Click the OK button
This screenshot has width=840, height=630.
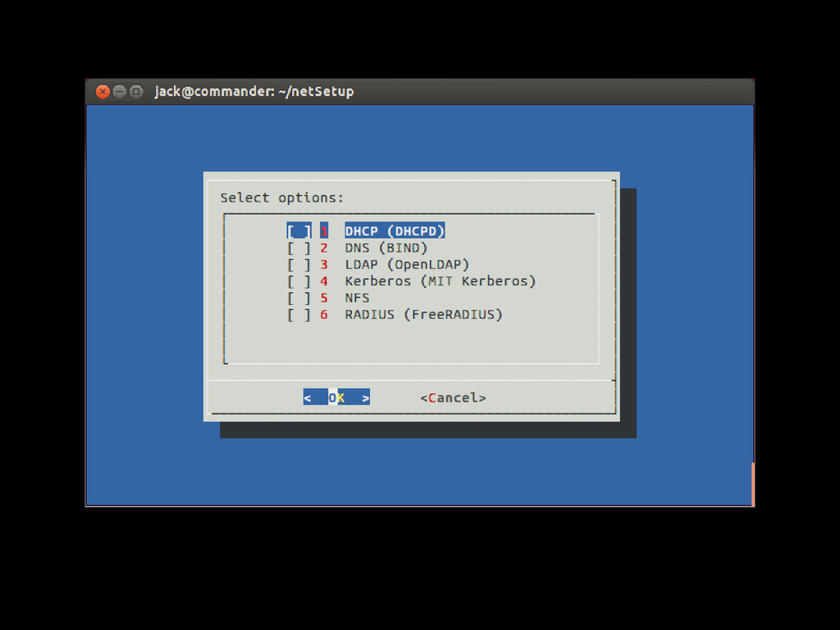[336, 398]
